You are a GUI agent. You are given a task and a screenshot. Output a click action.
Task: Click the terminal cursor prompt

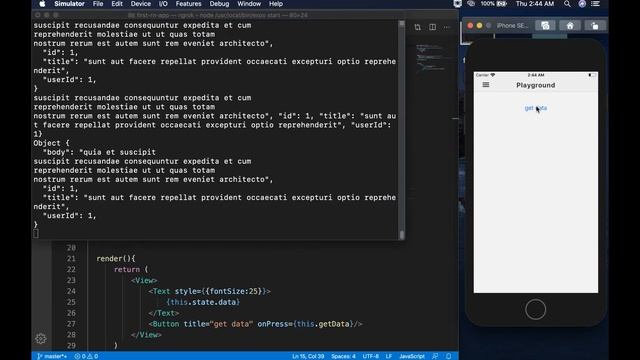36,233
